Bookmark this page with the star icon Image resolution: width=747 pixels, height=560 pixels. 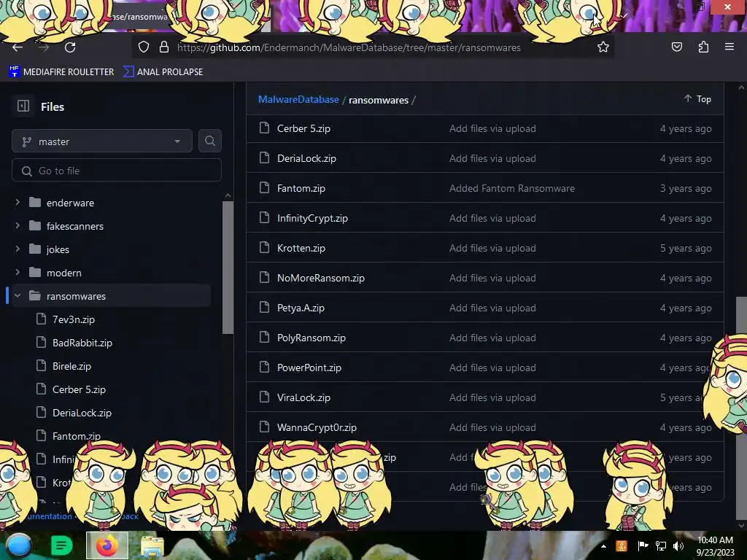pyautogui.click(x=603, y=47)
